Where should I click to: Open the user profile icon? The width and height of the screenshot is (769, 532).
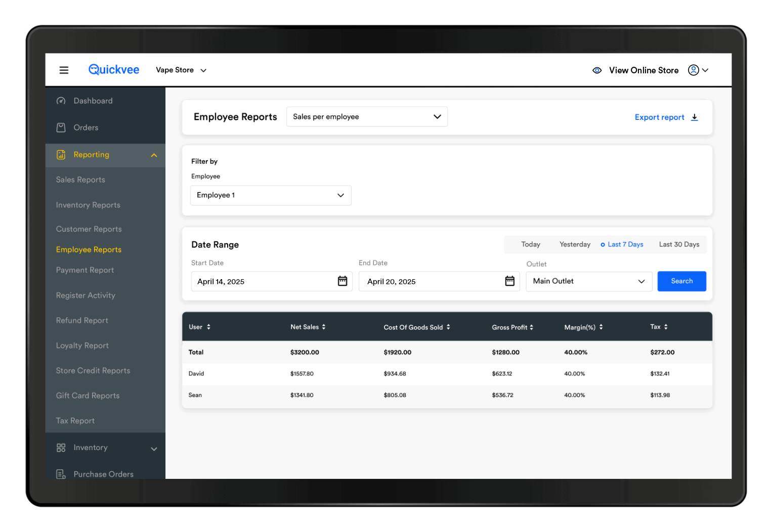[694, 70]
